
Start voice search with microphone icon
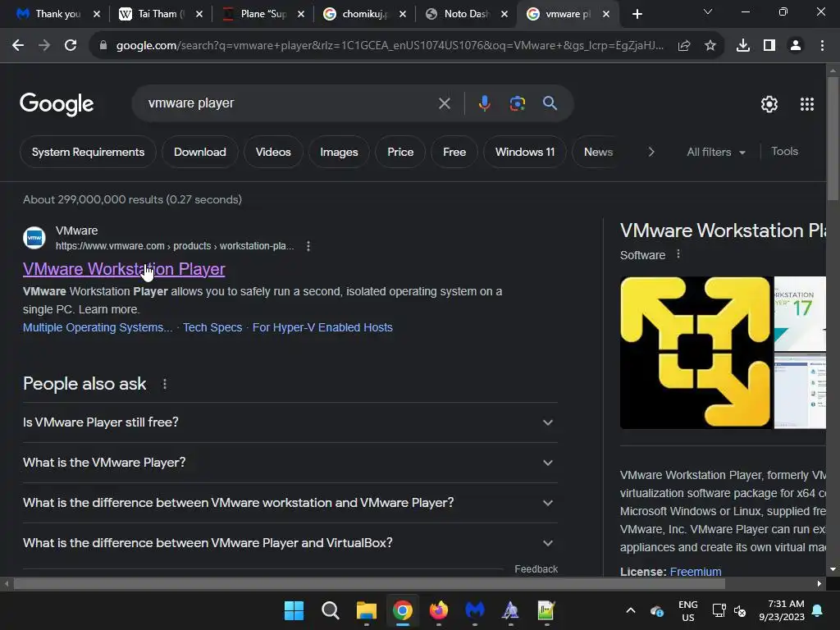484,103
